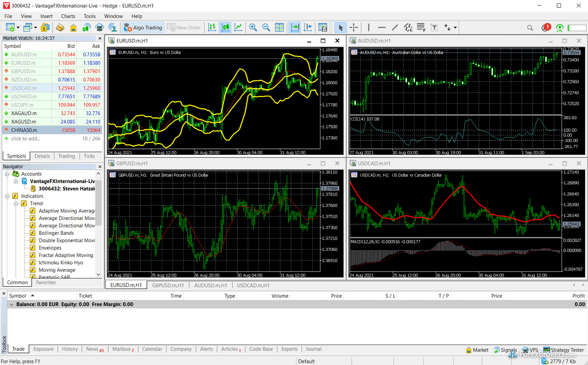
Task: Select the text label tool
Action: tap(435, 27)
